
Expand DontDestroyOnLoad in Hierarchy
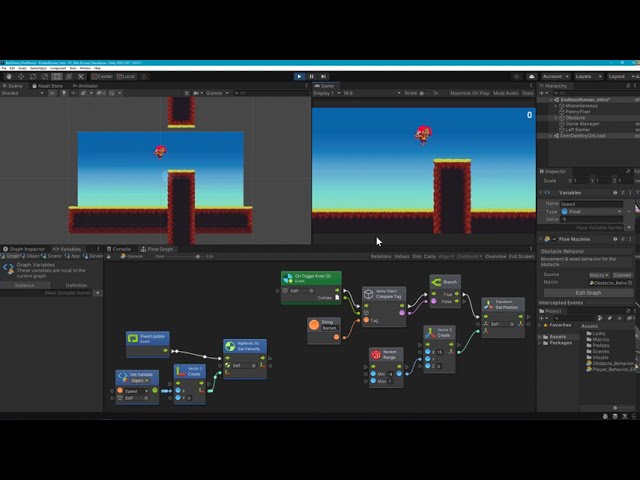coord(551,136)
